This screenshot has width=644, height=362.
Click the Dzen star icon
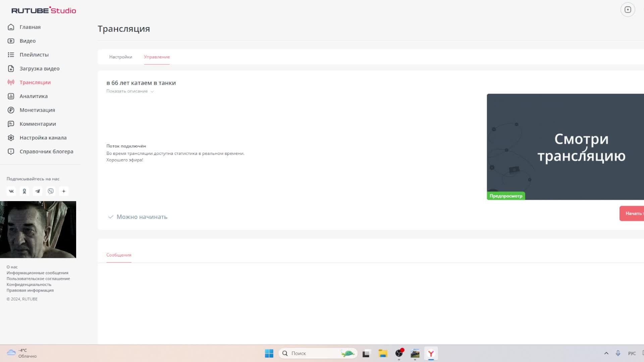(64, 191)
